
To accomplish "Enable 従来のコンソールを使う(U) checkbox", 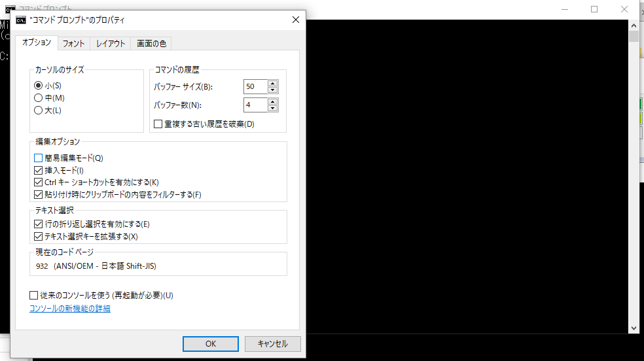I will point(33,296).
